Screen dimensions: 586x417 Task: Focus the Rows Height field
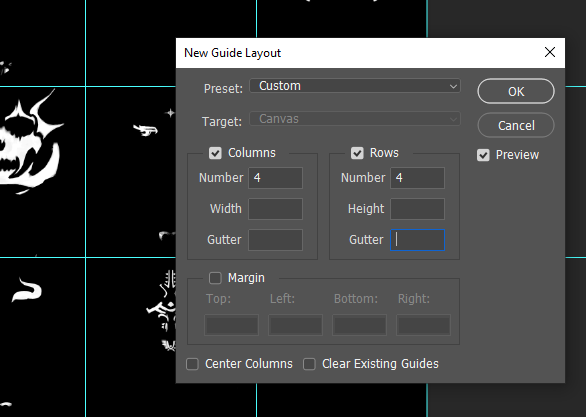tap(417, 209)
